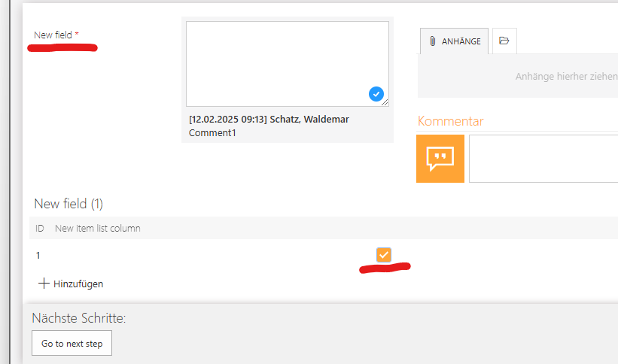Click the blue checkmark icon in the text area
This screenshot has height=364, width=618.
(x=376, y=94)
